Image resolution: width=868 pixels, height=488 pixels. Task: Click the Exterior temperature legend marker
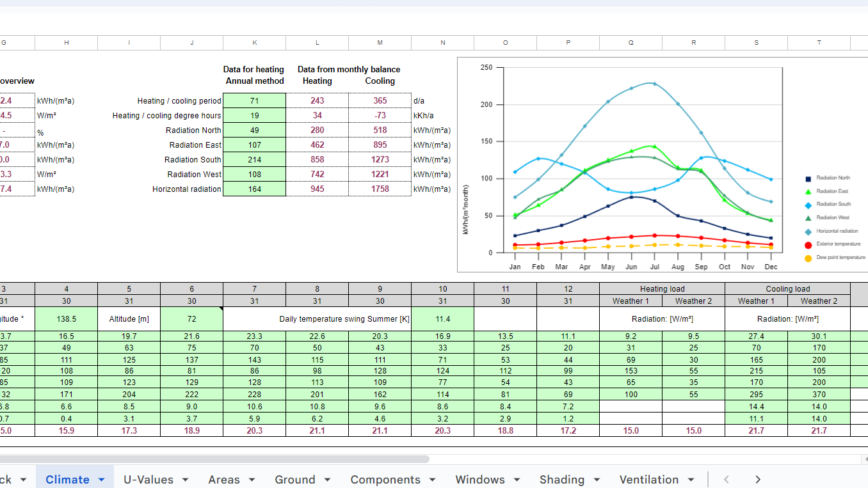pyautogui.click(x=809, y=243)
